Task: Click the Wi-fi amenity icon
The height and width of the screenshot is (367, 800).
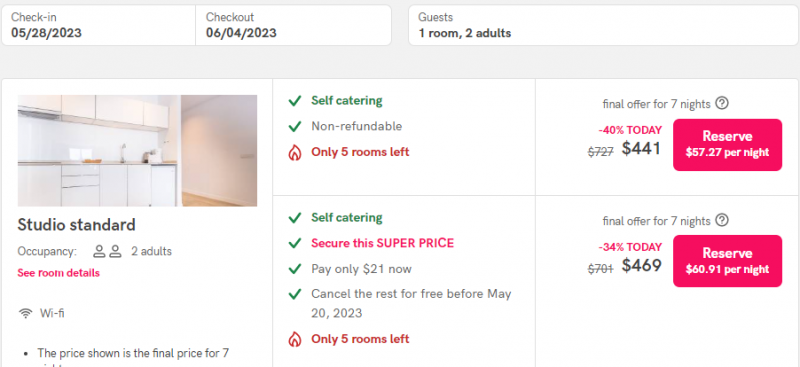Action: coord(26,313)
